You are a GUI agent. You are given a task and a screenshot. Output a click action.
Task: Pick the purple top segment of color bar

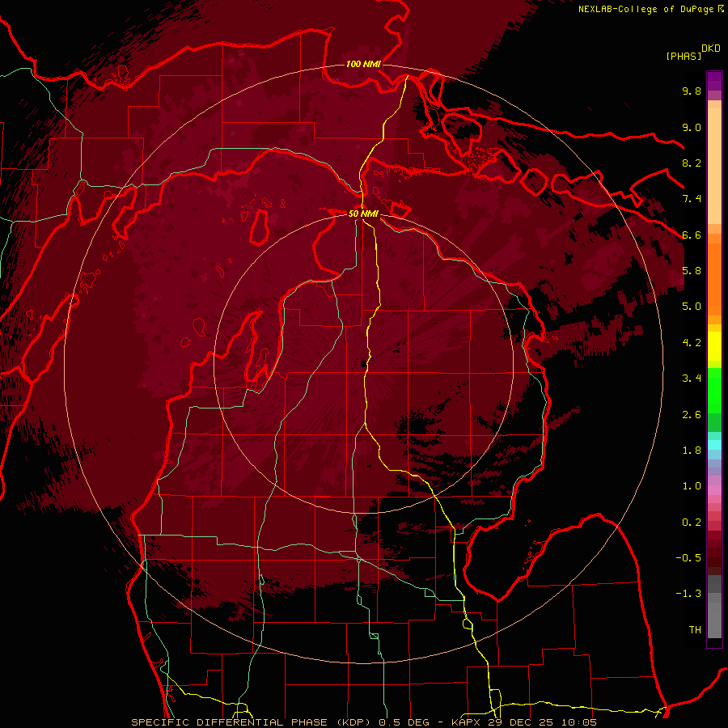coord(714,81)
